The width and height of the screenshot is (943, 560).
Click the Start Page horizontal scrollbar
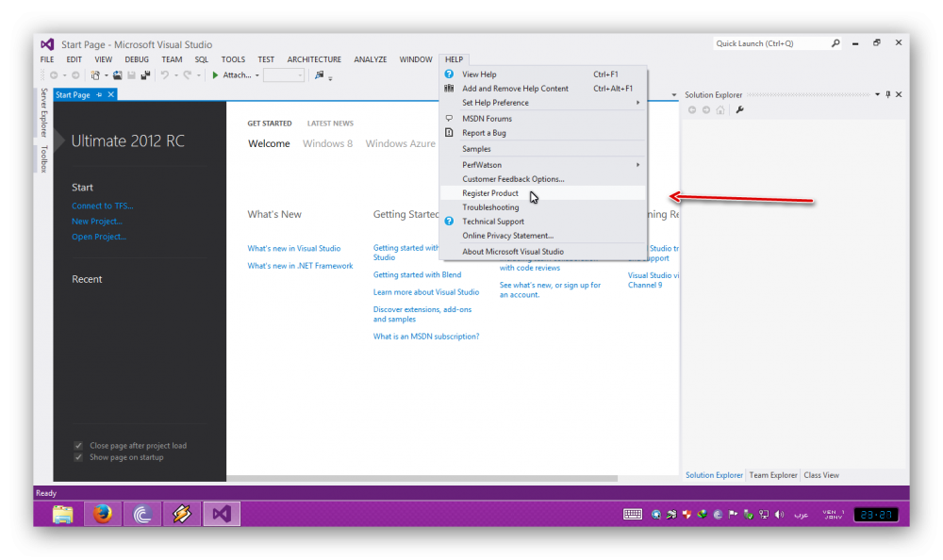pos(422,478)
